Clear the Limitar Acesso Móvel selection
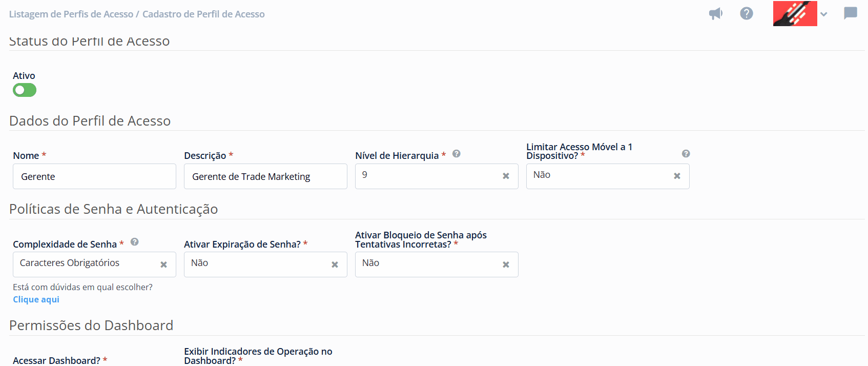The image size is (868, 366). tap(677, 176)
